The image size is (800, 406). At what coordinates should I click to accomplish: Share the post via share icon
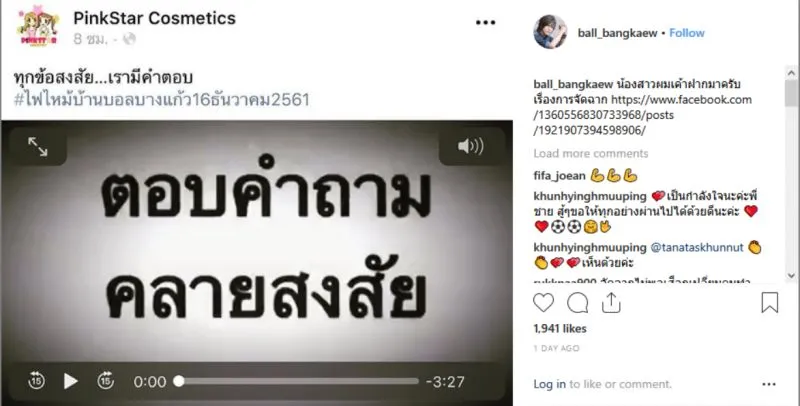611,302
